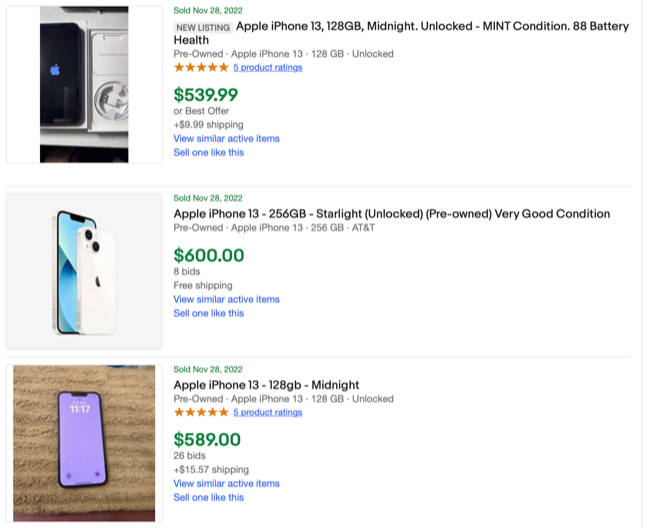Click 'View similar active items' under the $539.99 listing
Viewport: 650px width, 528px height.
click(x=226, y=139)
